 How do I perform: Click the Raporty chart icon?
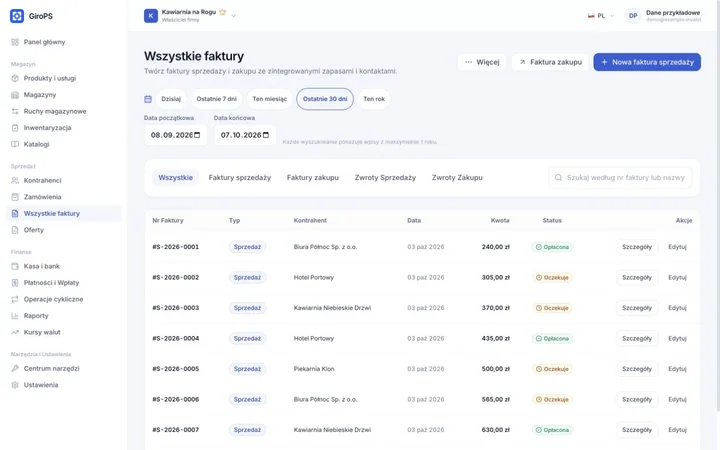pyautogui.click(x=15, y=316)
